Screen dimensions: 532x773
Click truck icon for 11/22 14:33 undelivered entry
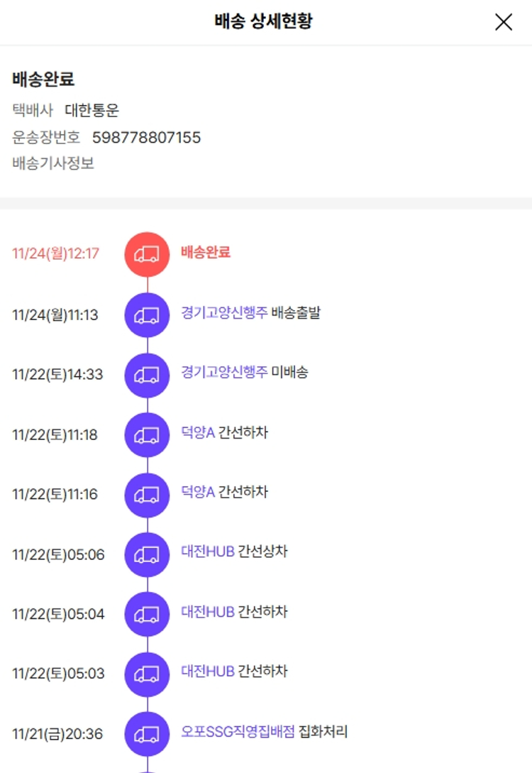[147, 375]
